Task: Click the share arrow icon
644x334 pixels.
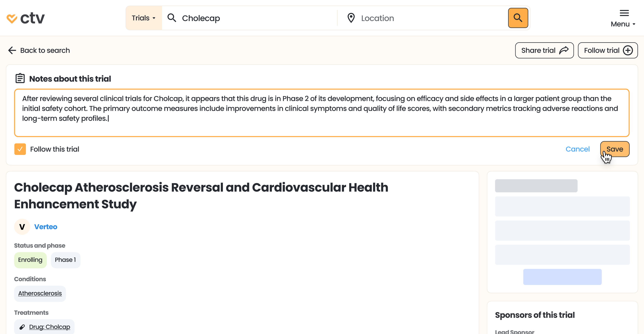Action: [564, 50]
